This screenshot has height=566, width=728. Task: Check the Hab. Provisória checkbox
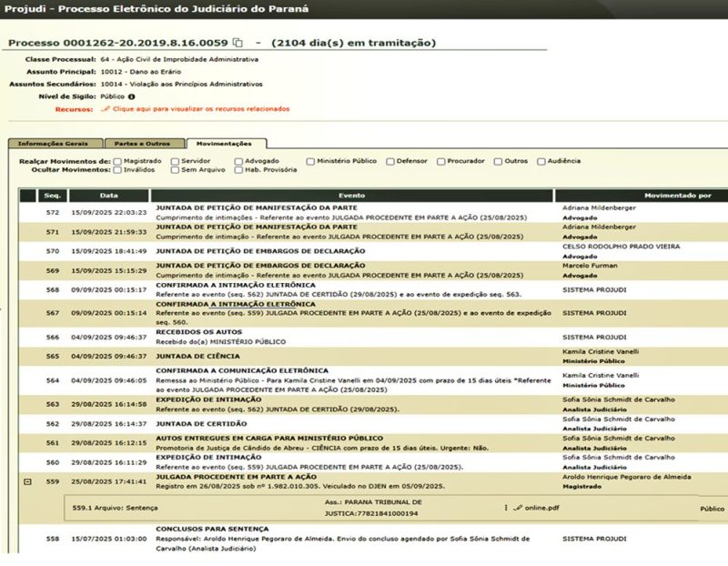238,169
